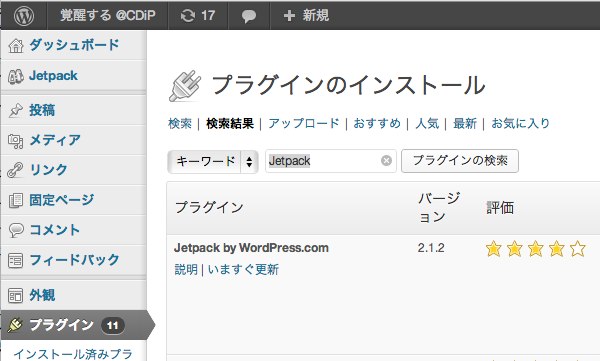Open the プラグイン sidebar menu
The width and height of the screenshot is (600, 361).
tap(62, 325)
